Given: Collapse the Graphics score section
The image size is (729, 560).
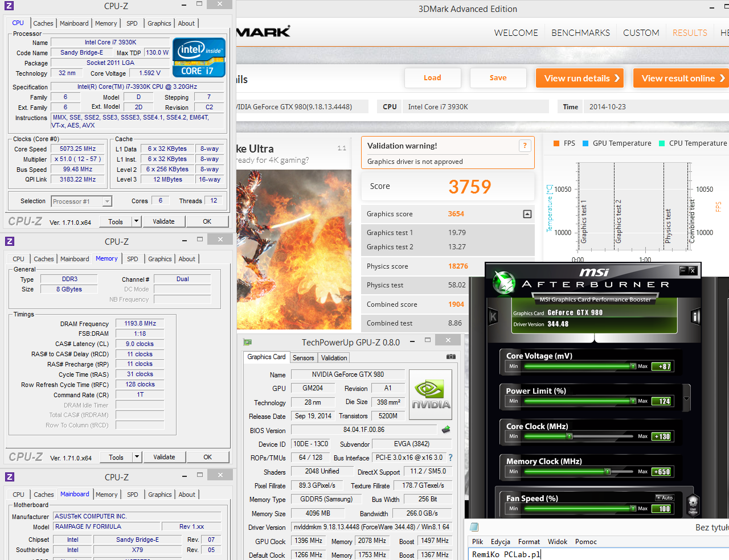Looking at the screenshot, I should click(527, 214).
